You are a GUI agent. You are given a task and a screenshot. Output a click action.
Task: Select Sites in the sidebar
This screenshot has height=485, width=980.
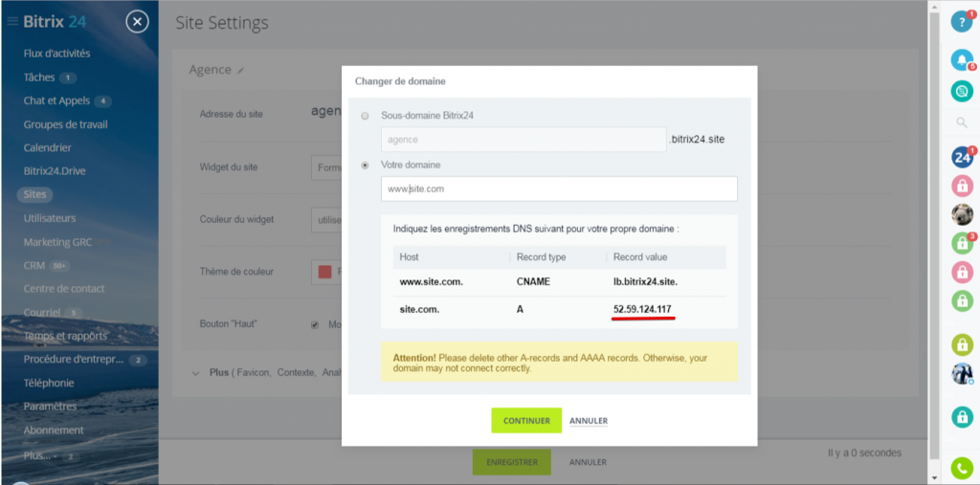click(x=35, y=194)
